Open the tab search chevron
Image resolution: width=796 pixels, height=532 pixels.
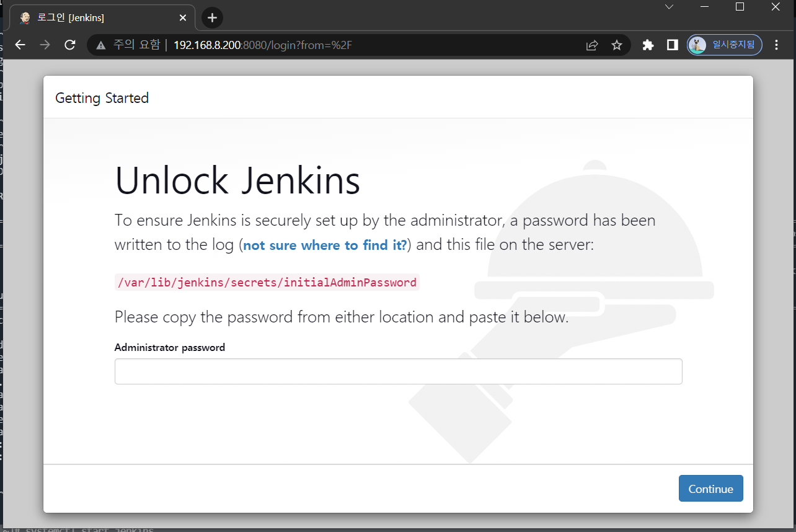point(669,7)
